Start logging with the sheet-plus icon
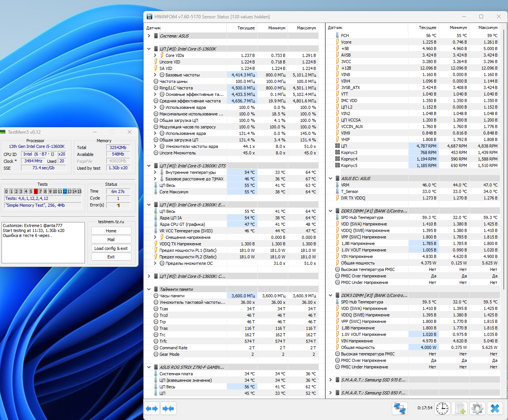This screenshot has height=420, width=508. click(x=460, y=409)
